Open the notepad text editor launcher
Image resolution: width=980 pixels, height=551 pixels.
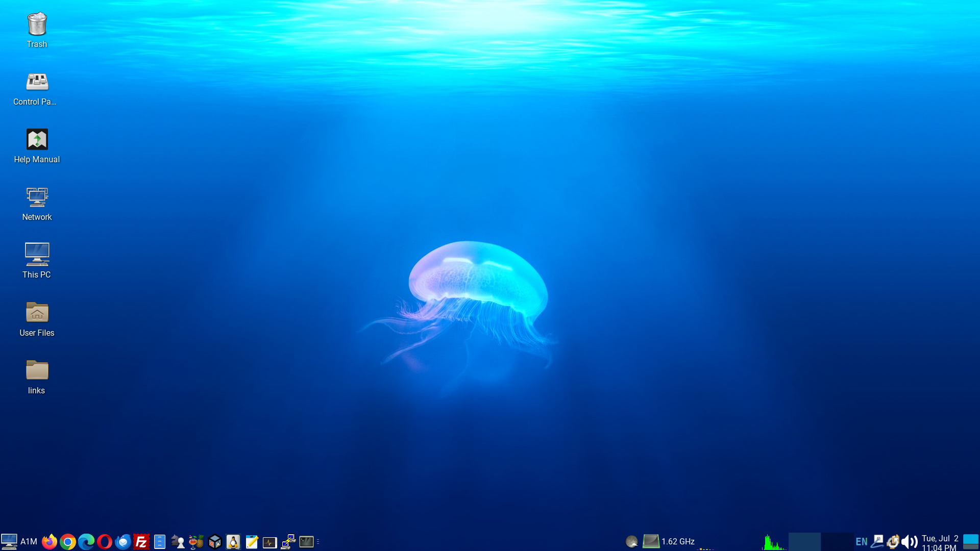(252, 541)
